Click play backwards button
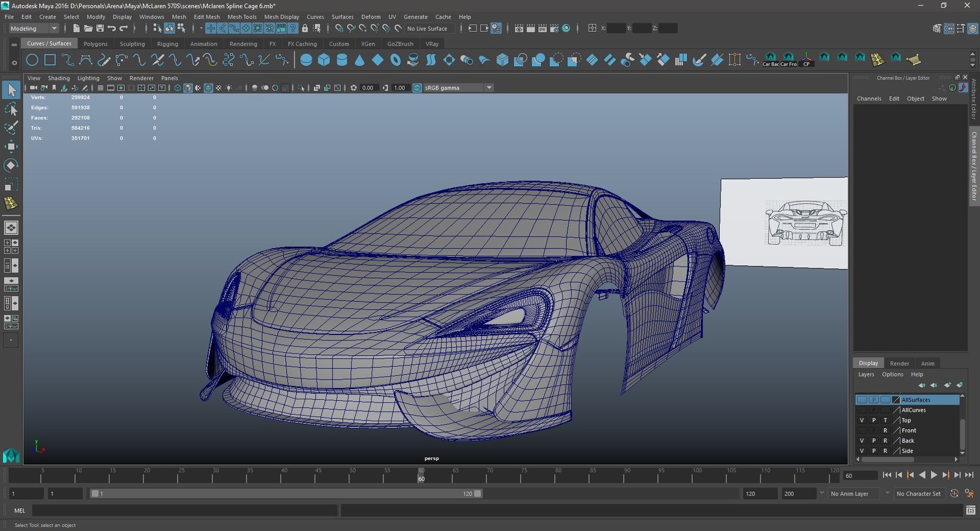Screen dimensions: 980x531 [922, 475]
